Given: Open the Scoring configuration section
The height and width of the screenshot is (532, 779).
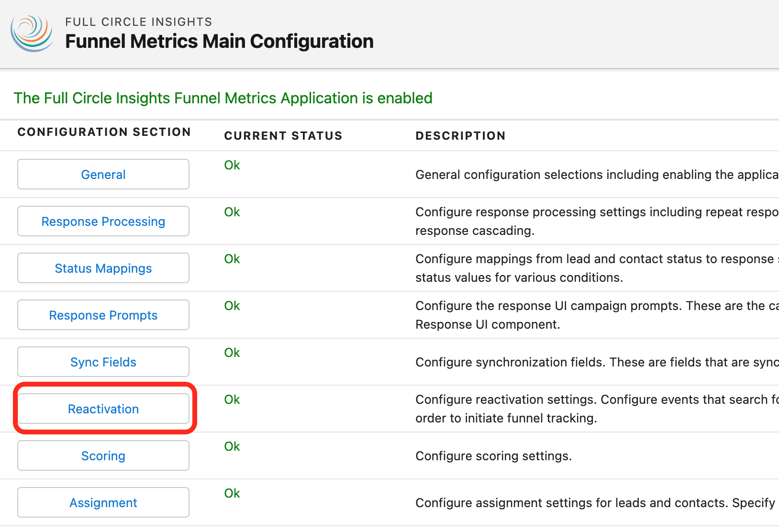Looking at the screenshot, I should click(x=103, y=455).
